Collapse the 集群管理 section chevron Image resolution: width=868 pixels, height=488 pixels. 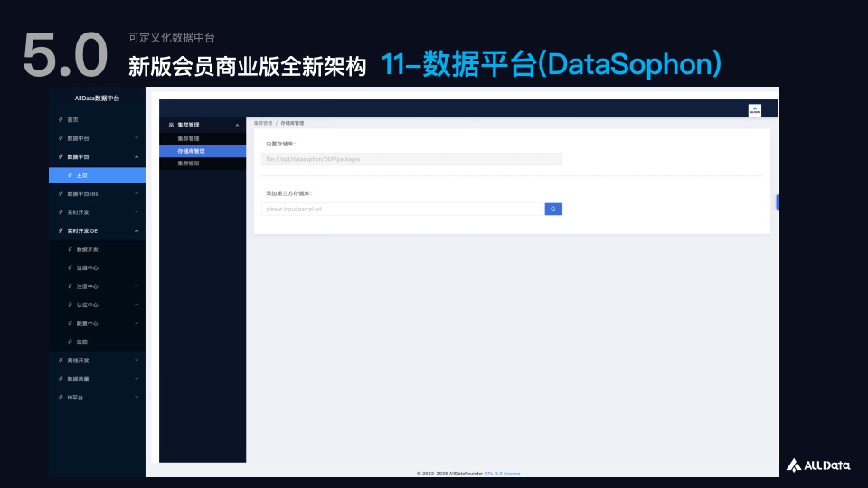pos(237,125)
